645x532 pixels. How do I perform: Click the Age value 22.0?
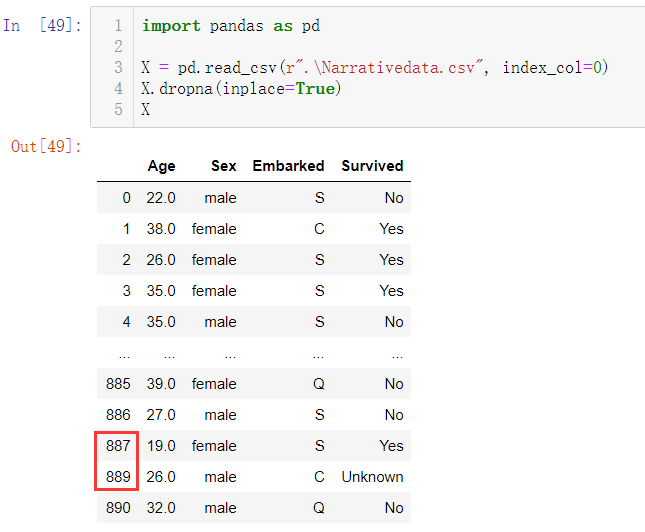click(x=161, y=198)
